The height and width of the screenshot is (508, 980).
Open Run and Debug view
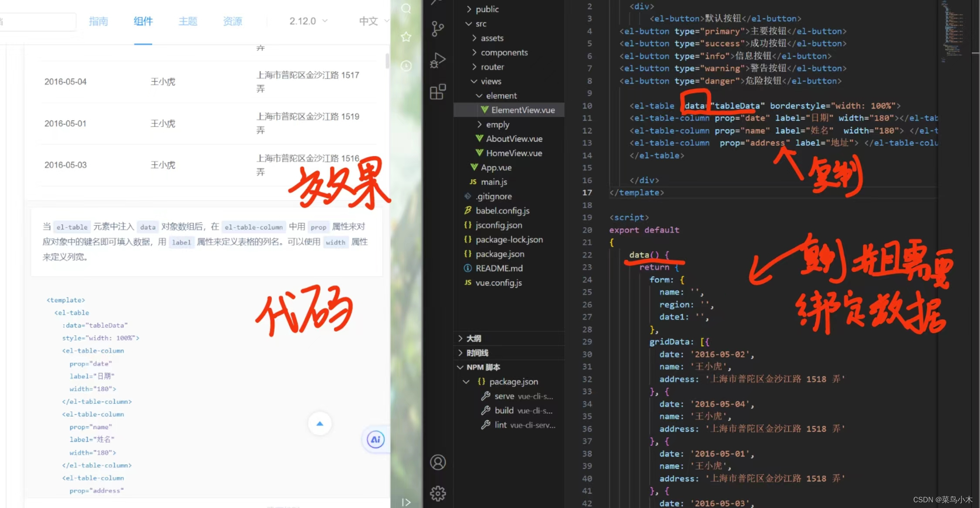[437, 60]
